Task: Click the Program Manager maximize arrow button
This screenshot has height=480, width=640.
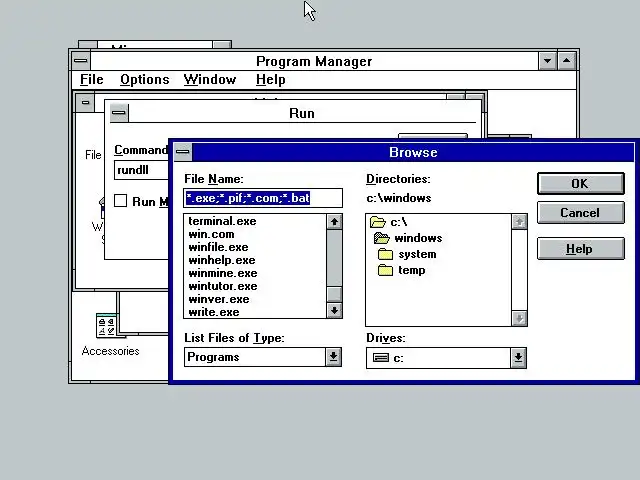Action: 567,61
